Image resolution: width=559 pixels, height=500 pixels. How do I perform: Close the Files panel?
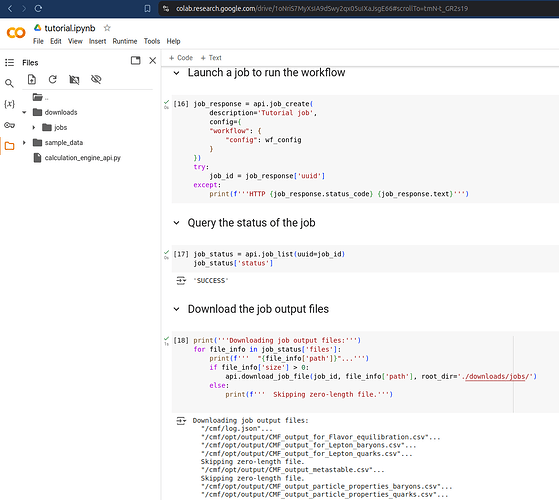(153, 61)
